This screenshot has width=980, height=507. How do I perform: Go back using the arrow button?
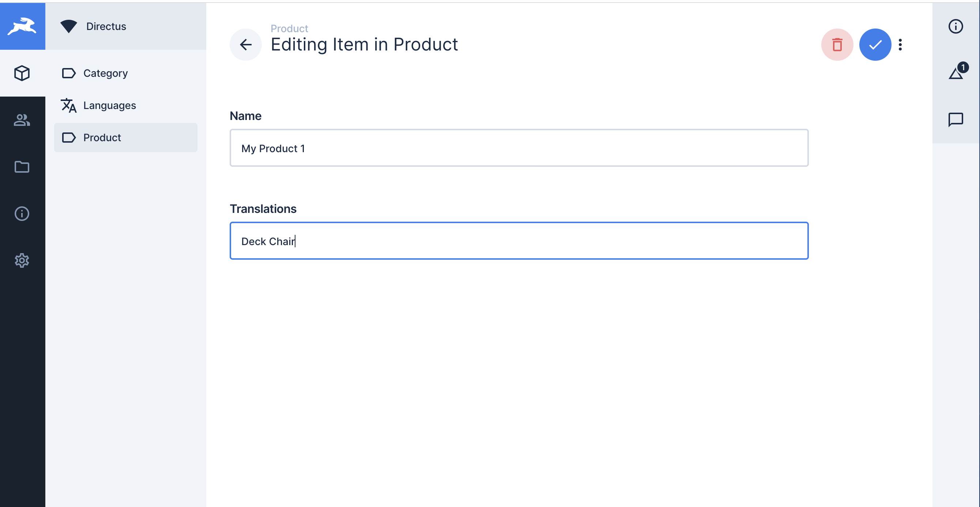tap(245, 44)
